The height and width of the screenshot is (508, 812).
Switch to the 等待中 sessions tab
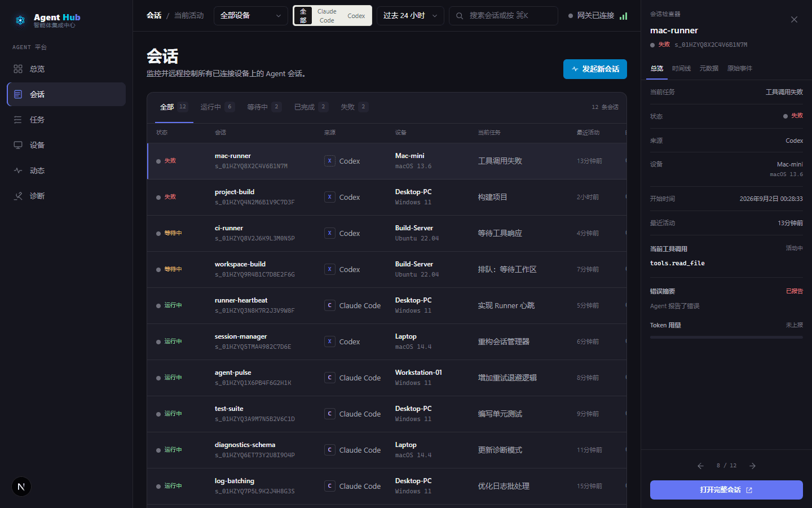[264, 107]
